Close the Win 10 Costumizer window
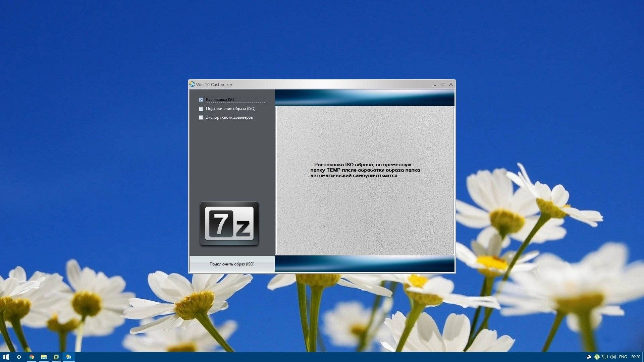644x362 pixels. click(x=451, y=84)
